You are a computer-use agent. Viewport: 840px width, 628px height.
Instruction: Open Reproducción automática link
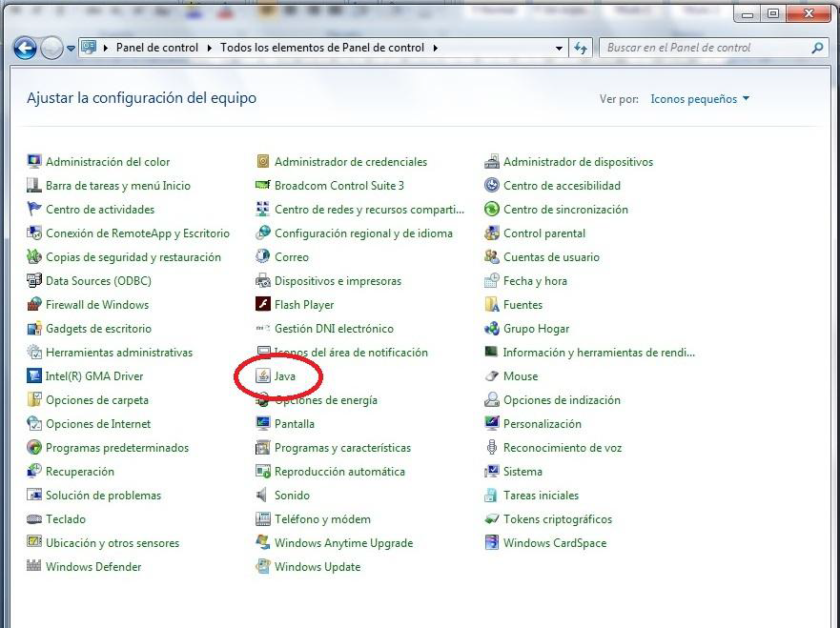click(339, 471)
